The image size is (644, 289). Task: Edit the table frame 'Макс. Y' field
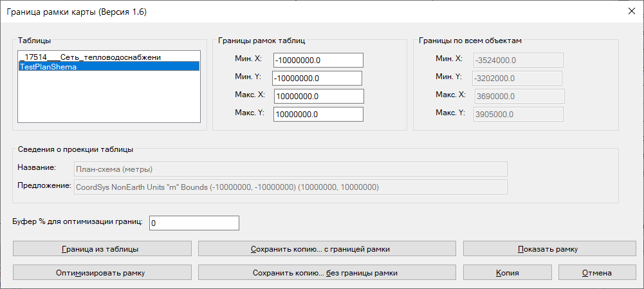click(x=318, y=114)
